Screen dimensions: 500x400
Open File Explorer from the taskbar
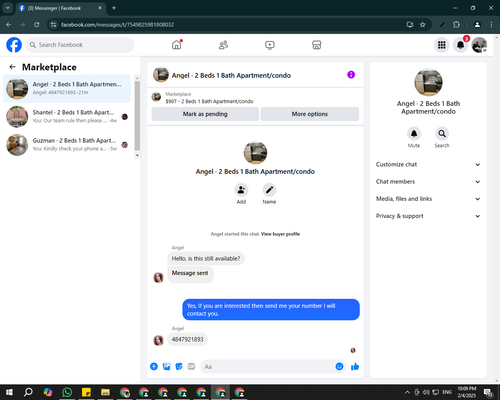[105, 392]
